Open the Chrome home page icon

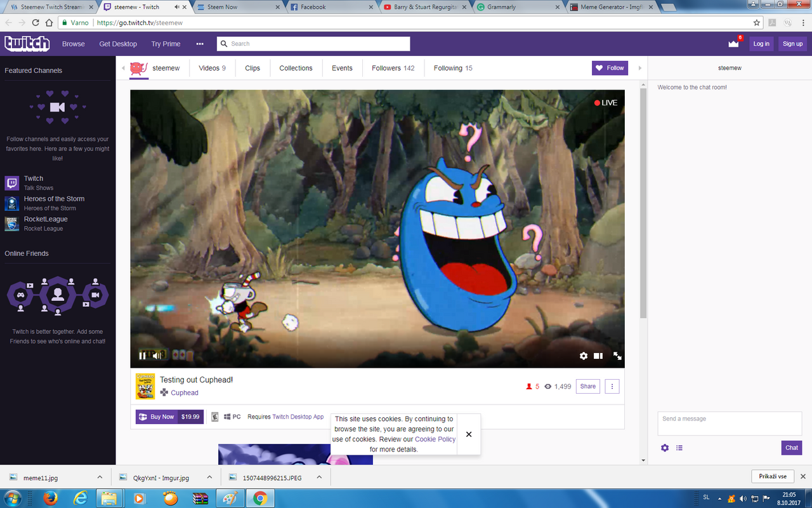point(50,22)
